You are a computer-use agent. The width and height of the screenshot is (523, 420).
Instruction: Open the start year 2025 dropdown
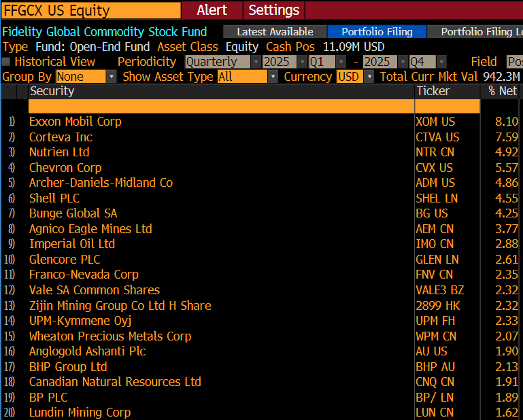tap(284, 62)
